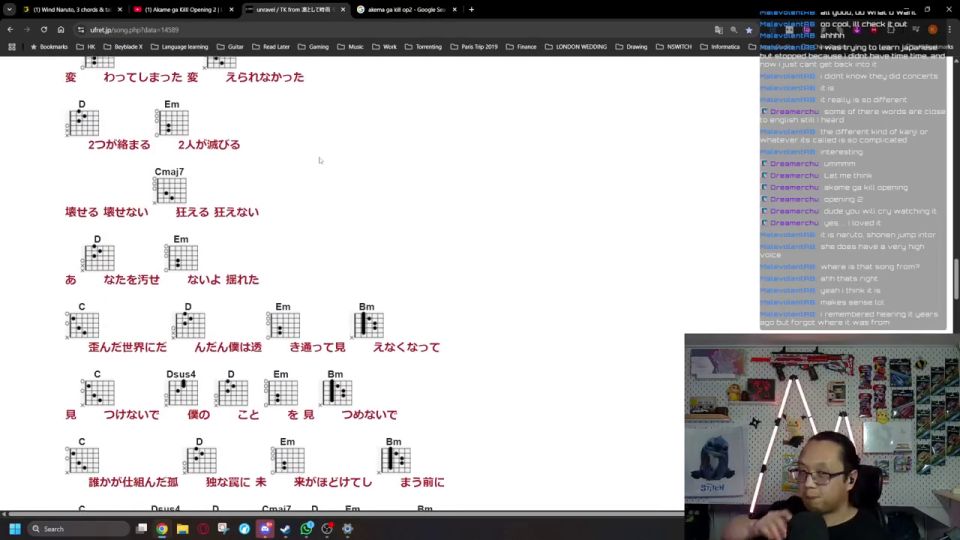Close the akame ga kill op2 Google tab

pyautogui.click(x=454, y=9)
